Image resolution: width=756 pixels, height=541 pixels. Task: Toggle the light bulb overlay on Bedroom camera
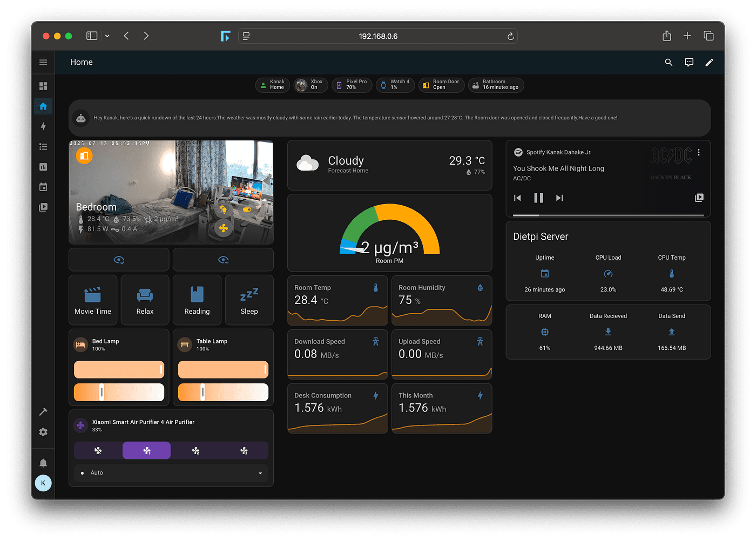pyautogui.click(x=224, y=210)
